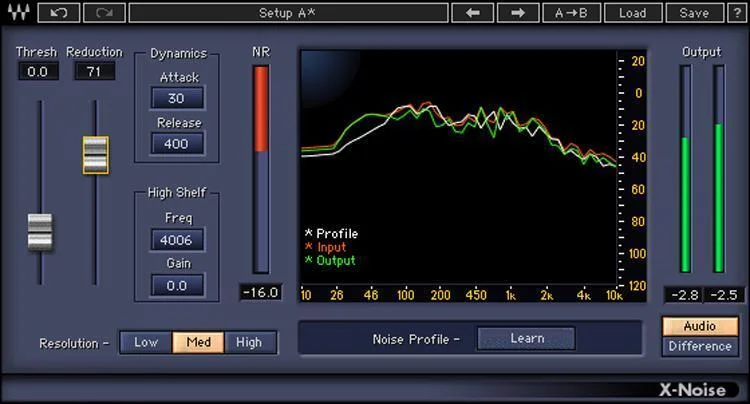Open help with the question mark
The image size is (750, 404).
click(x=737, y=13)
